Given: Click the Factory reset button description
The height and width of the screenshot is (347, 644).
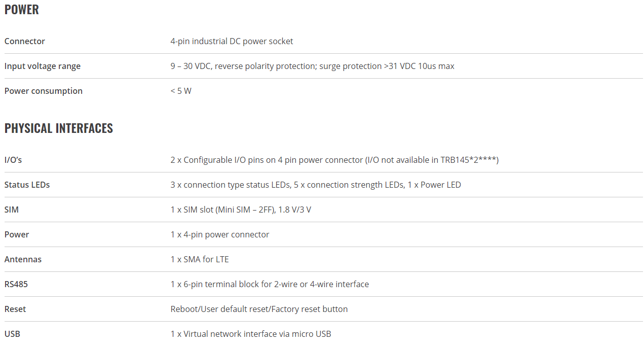Looking at the screenshot, I should click(259, 309).
